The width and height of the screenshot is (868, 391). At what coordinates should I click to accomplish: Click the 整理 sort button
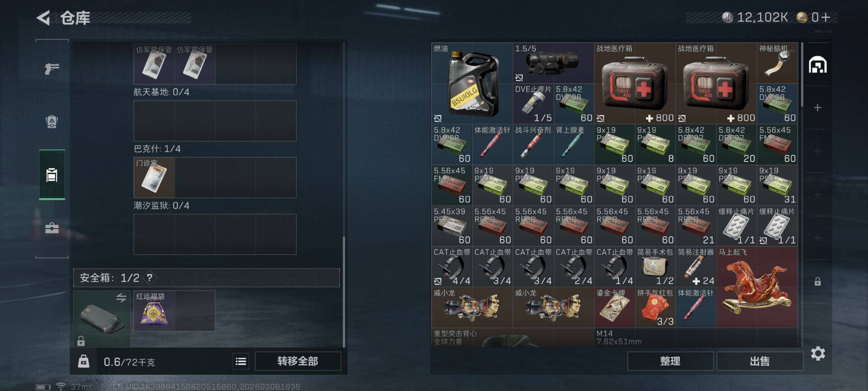pyautogui.click(x=670, y=361)
